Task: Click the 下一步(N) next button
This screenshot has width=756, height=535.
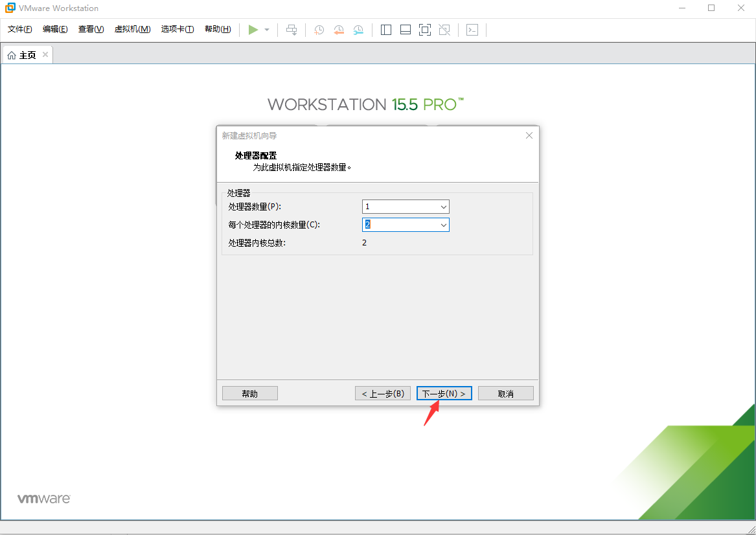Action: (444, 393)
